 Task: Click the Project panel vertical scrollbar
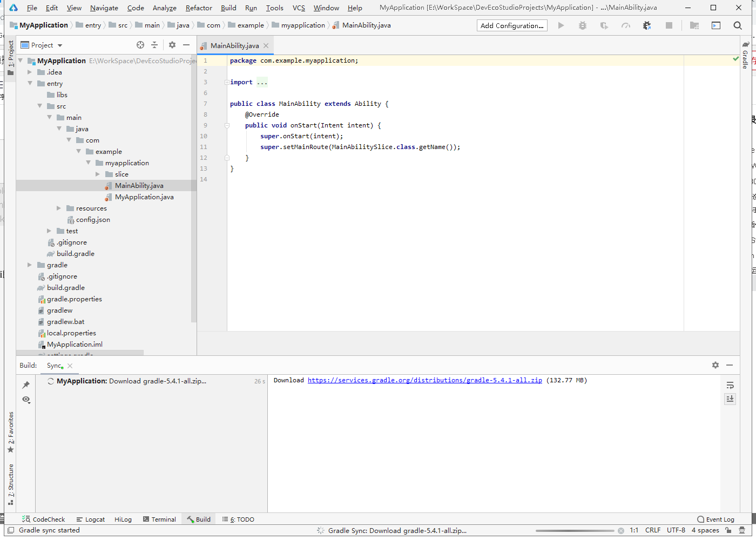pos(193,189)
